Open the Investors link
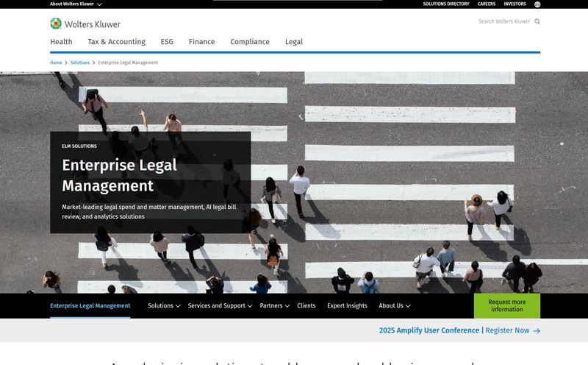Viewport: 588px width, 365px height. [x=515, y=4]
